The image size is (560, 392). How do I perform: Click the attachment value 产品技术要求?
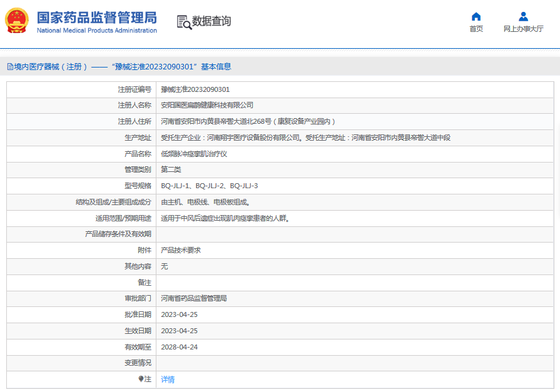(x=180, y=250)
